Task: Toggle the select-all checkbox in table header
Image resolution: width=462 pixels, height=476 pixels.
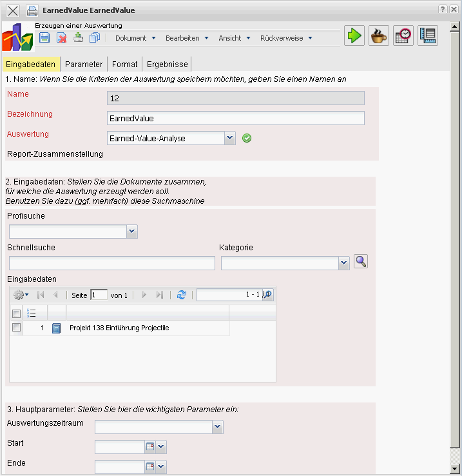Action: point(17,313)
